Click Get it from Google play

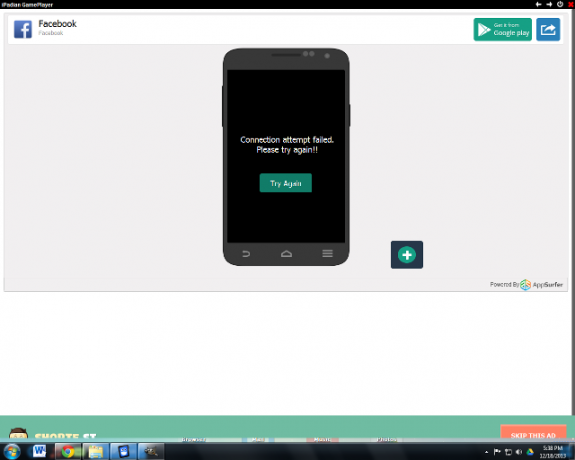tap(502, 29)
